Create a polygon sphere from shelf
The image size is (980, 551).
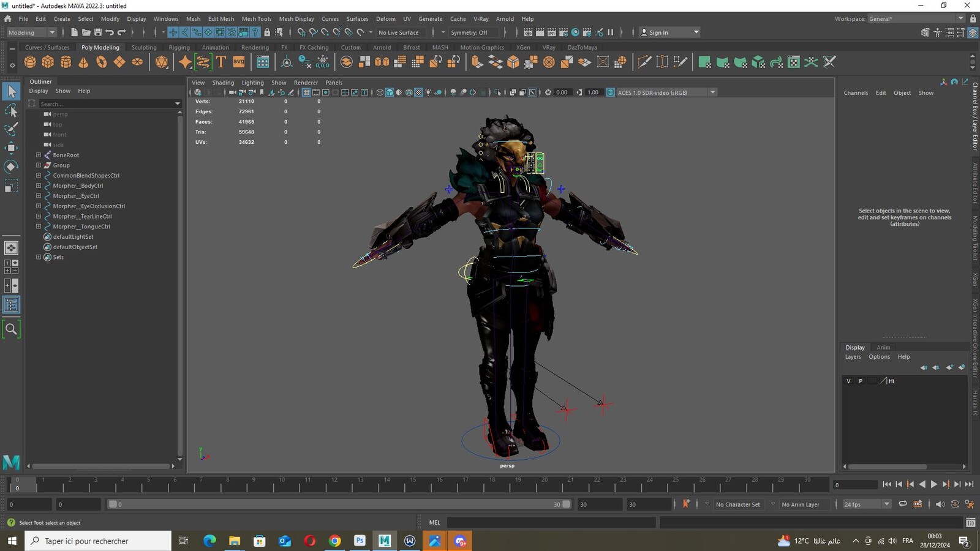coord(30,62)
